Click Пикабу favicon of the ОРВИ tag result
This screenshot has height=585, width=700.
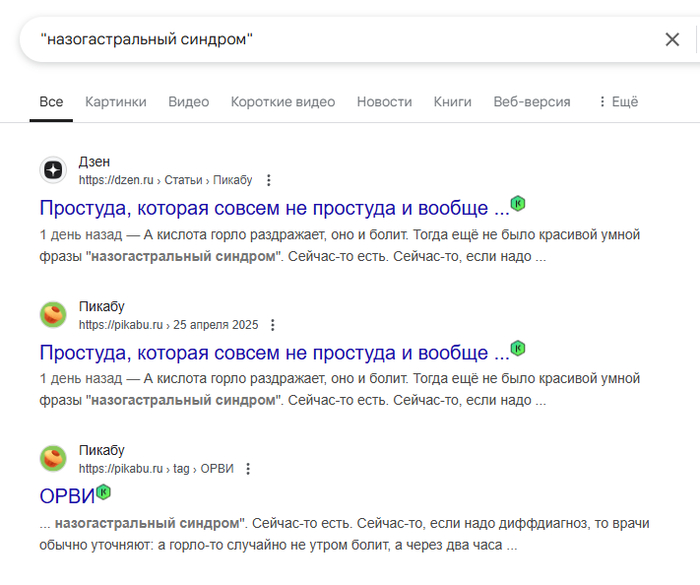coord(53,459)
